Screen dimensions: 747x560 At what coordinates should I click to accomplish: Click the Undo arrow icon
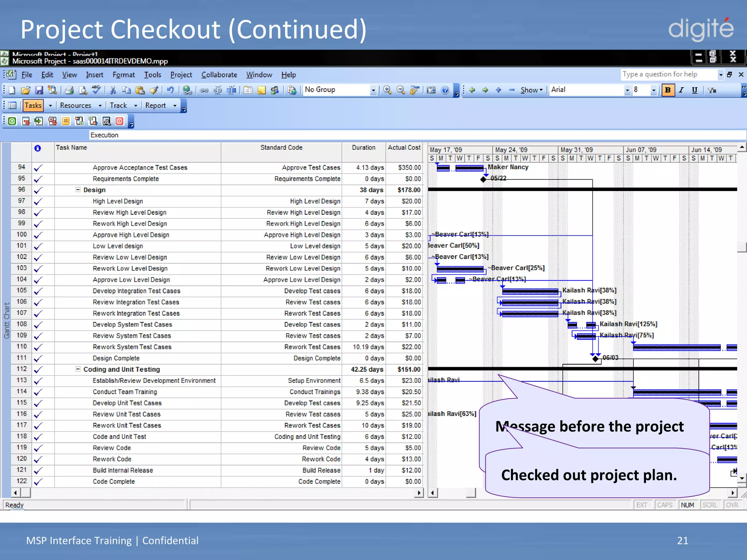click(170, 90)
